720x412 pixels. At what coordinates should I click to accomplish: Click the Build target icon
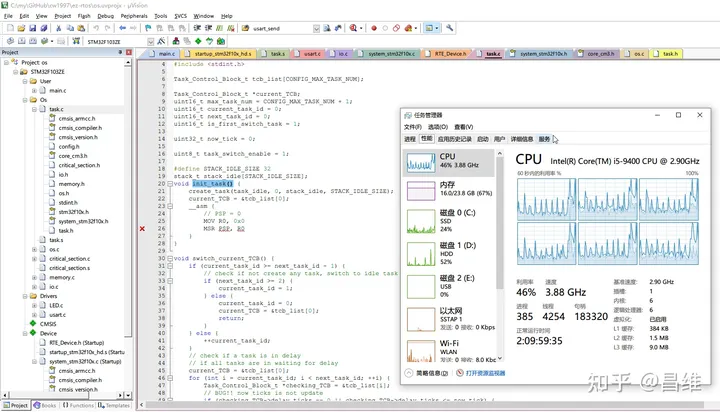click(x=21, y=41)
